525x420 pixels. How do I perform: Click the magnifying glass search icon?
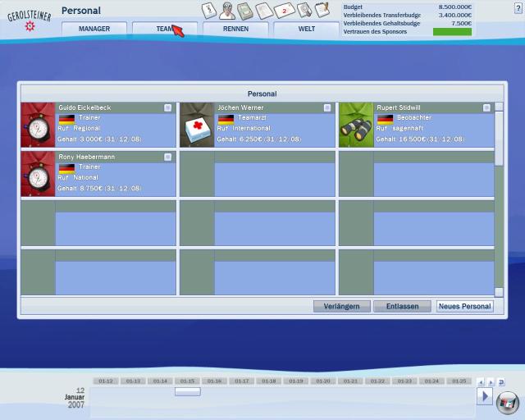(304, 10)
